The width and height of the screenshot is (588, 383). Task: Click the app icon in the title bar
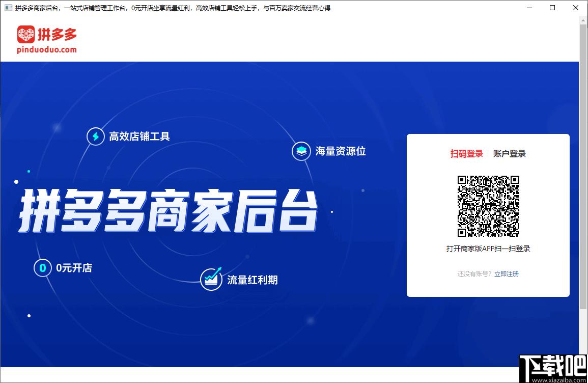8,8
